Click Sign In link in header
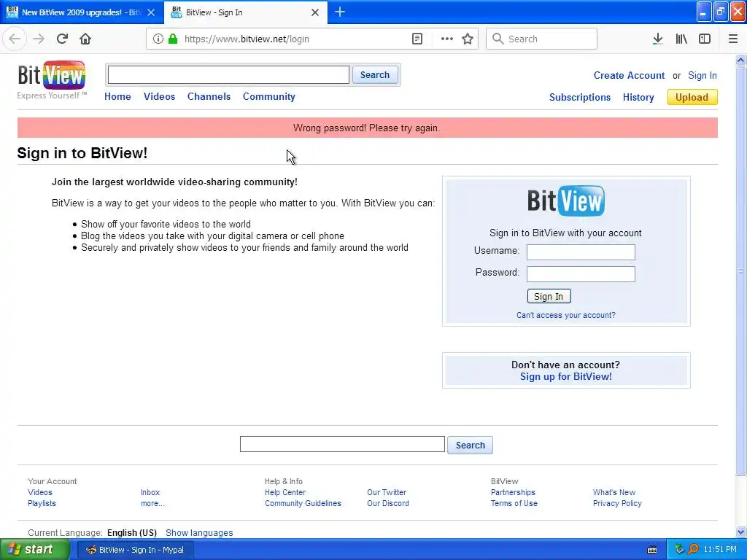This screenshot has width=747, height=560. click(x=703, y=75)
